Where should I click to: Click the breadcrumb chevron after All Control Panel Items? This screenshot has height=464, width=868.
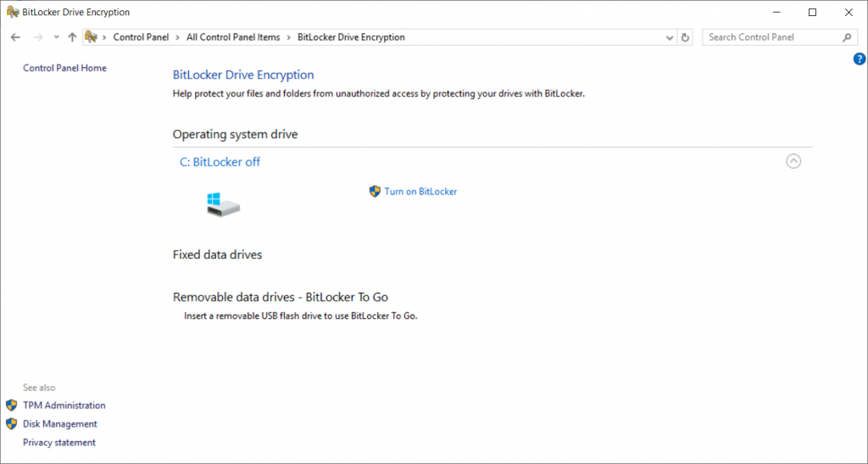(289, 37)
